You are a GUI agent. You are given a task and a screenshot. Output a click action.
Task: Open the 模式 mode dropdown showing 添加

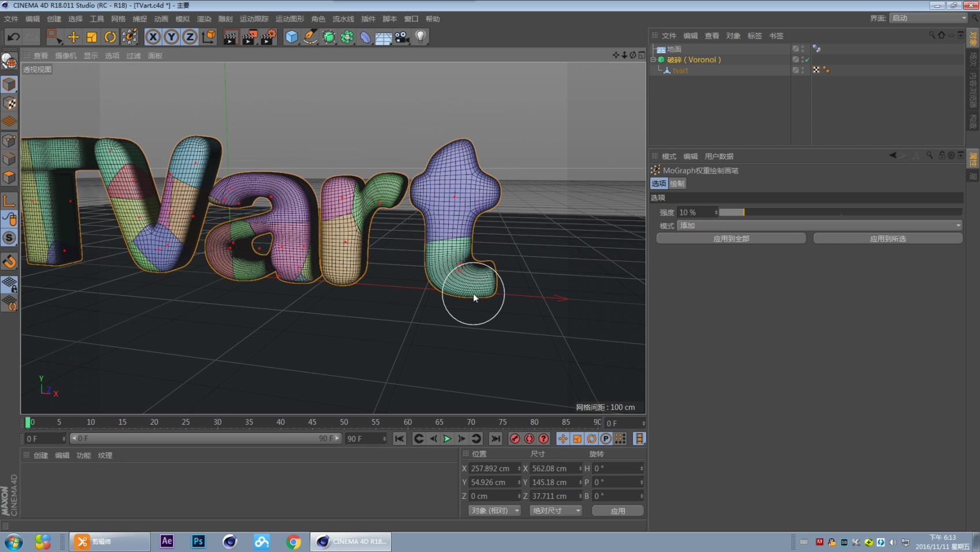(x=819, y=225)
